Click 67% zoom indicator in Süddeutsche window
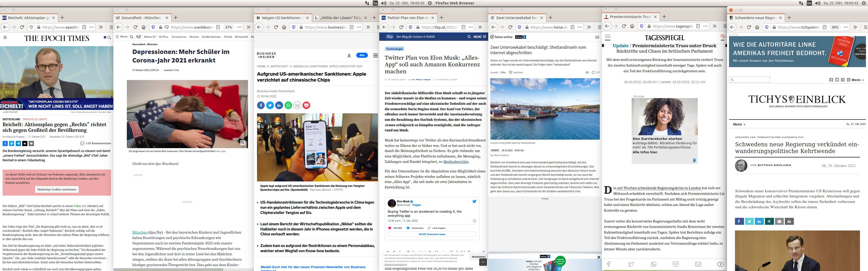 click(229, 27)
